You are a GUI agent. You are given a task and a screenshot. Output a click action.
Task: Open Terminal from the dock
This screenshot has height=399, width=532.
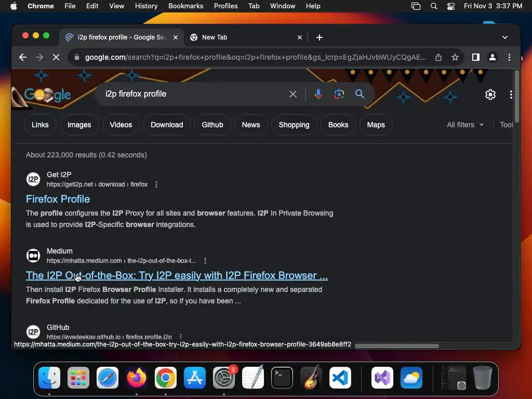tap(282, 378)
